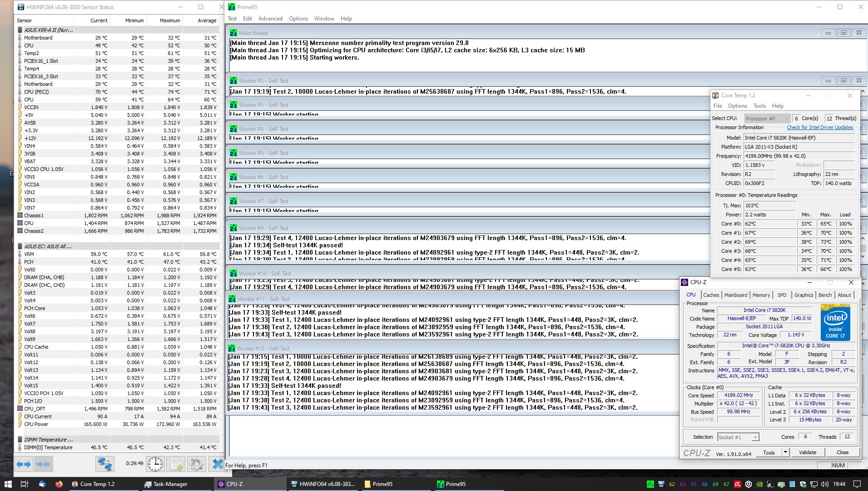Image resolution: width=868 pixels, height=491 pixels.
Task: Click the Worker #2 Self-Test window icon
Action: pos(233,80)
